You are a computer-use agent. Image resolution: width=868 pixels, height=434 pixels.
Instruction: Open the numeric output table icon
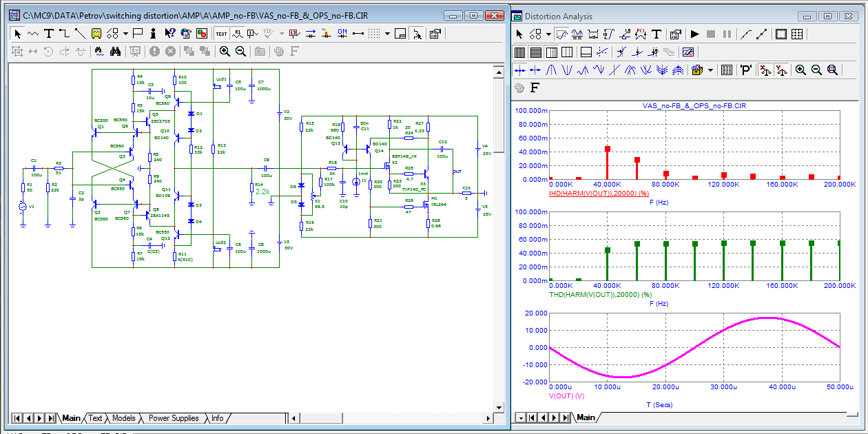(x=727, y=70)
